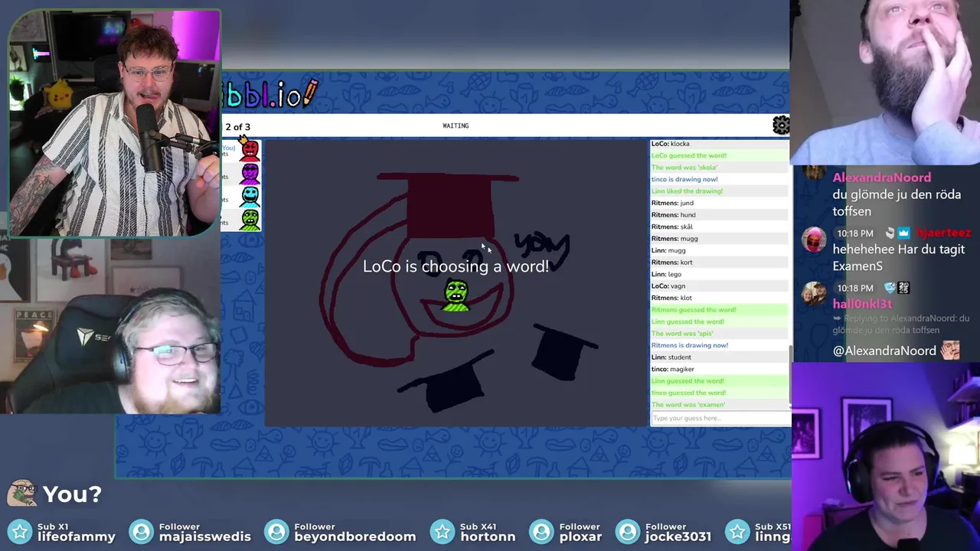Select the light blue player avatar
980x551 pixels.
[250, 197]
